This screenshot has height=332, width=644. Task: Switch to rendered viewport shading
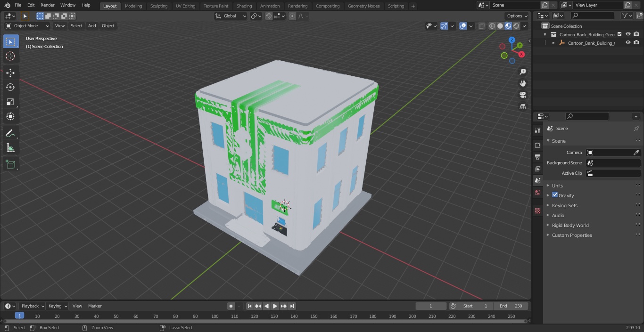(516, 26)
